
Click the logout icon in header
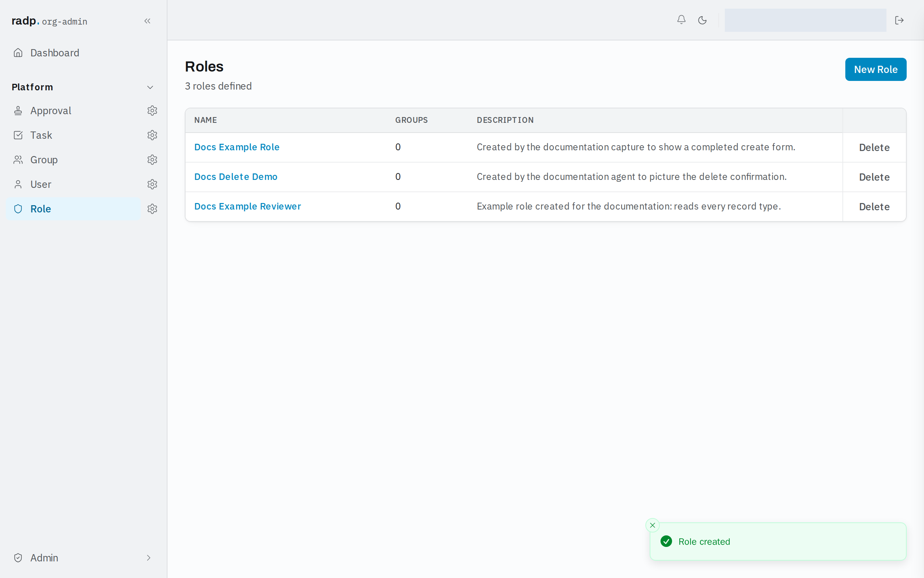coord(899,20)
